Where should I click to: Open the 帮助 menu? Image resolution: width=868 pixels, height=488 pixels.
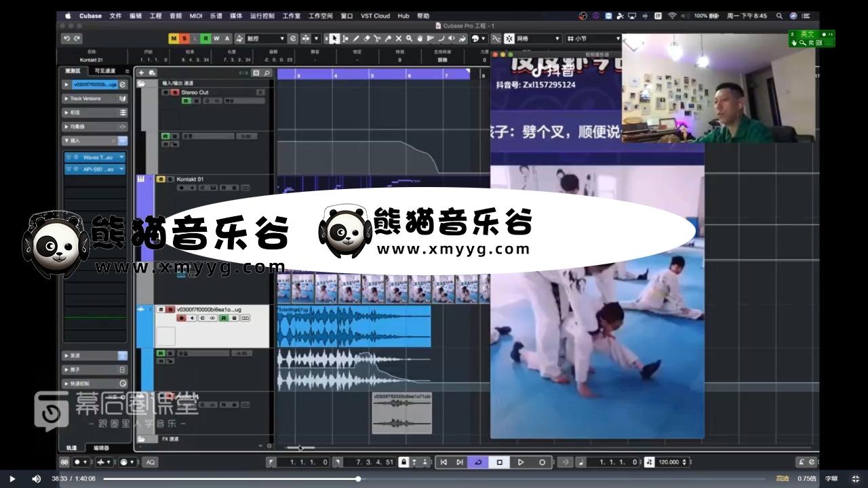click(423, 16)
